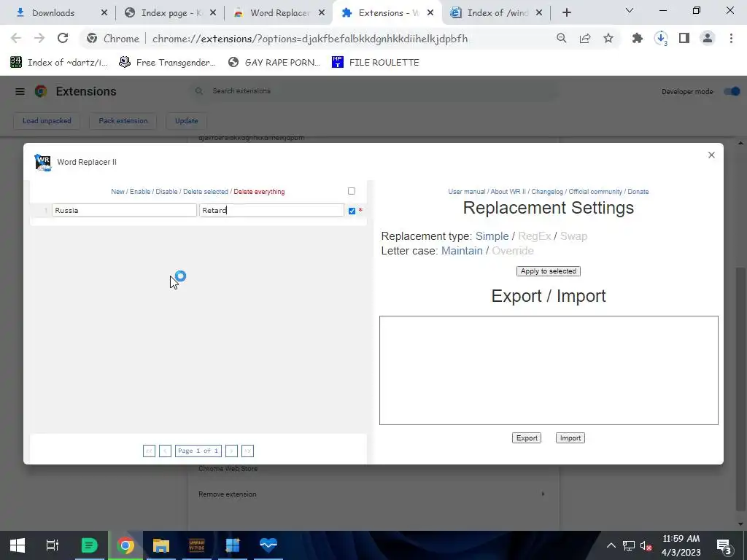
Task: Open the network tray icon
Action: 629,545
